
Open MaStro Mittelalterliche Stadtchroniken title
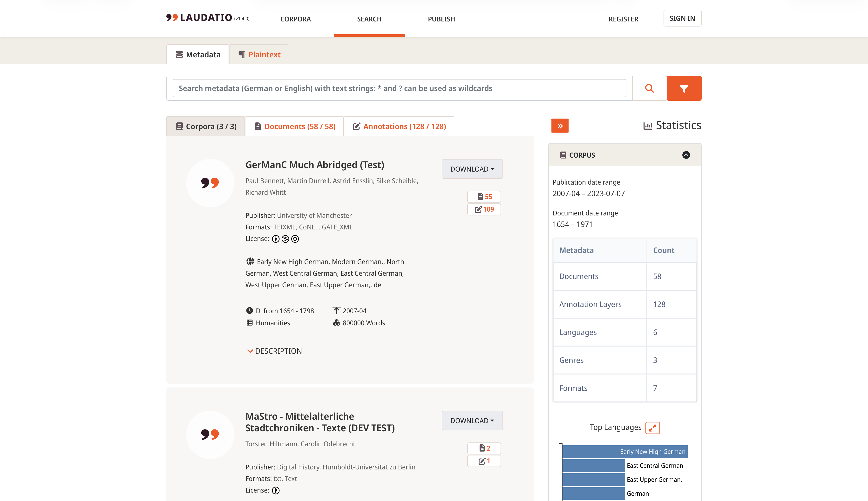320,422
